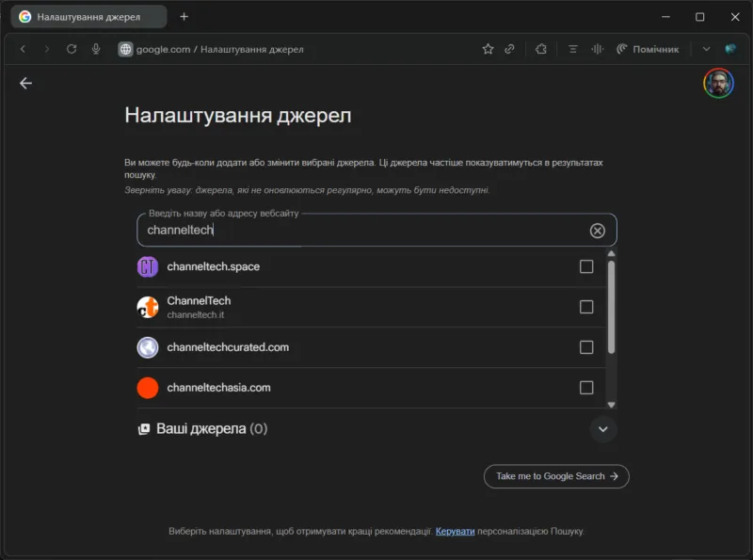
Task: Open the reader list lines icon
Action: coord(573,49)
